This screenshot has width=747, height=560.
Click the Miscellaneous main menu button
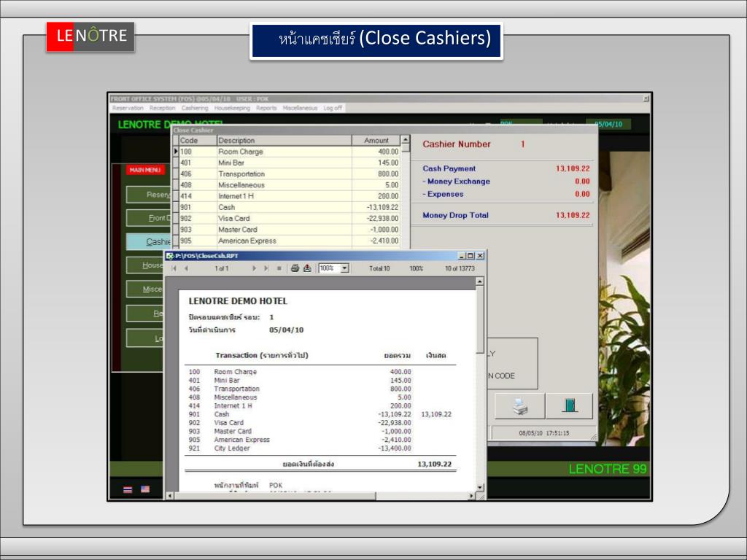pos(145,289)
